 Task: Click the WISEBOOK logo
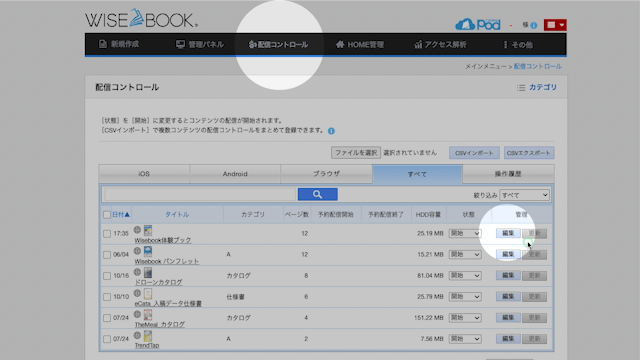(141, 19)
